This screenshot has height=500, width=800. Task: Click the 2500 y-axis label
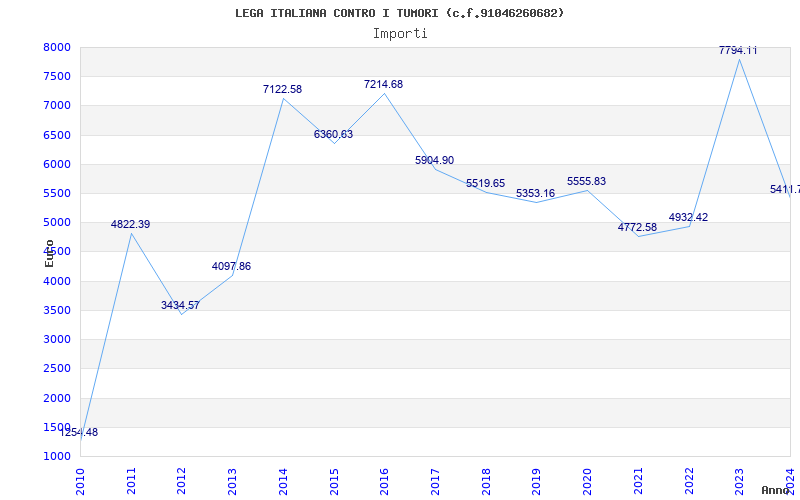pos(57,368)
